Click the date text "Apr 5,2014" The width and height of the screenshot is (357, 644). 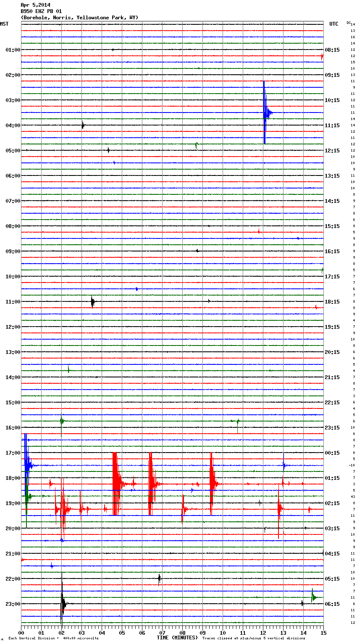coord(35,5)
